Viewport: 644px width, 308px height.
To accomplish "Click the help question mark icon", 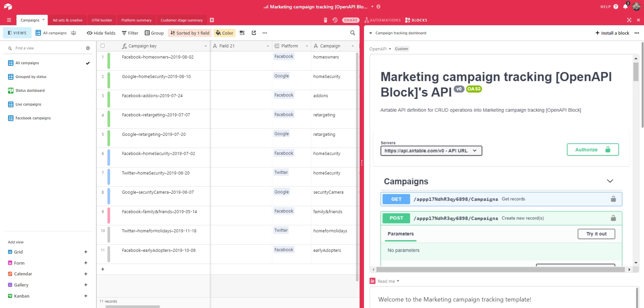I will (x=616, y=6).
